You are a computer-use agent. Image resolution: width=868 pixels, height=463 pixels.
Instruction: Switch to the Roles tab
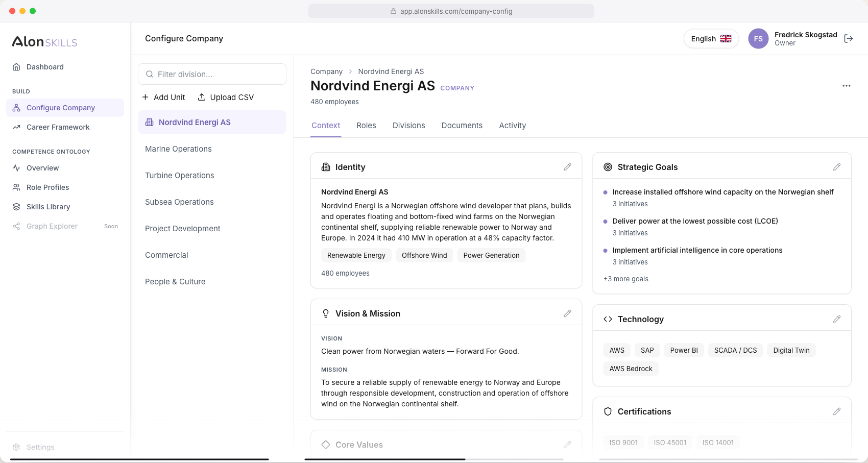(x=366, y=126)
